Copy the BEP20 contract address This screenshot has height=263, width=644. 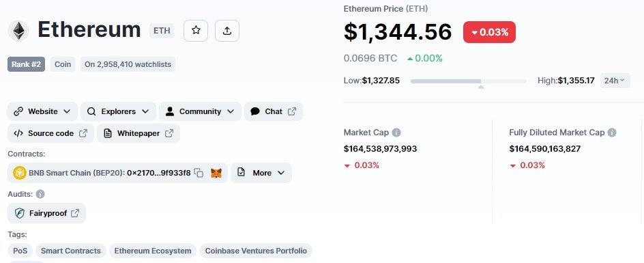[x=199, y=173]
